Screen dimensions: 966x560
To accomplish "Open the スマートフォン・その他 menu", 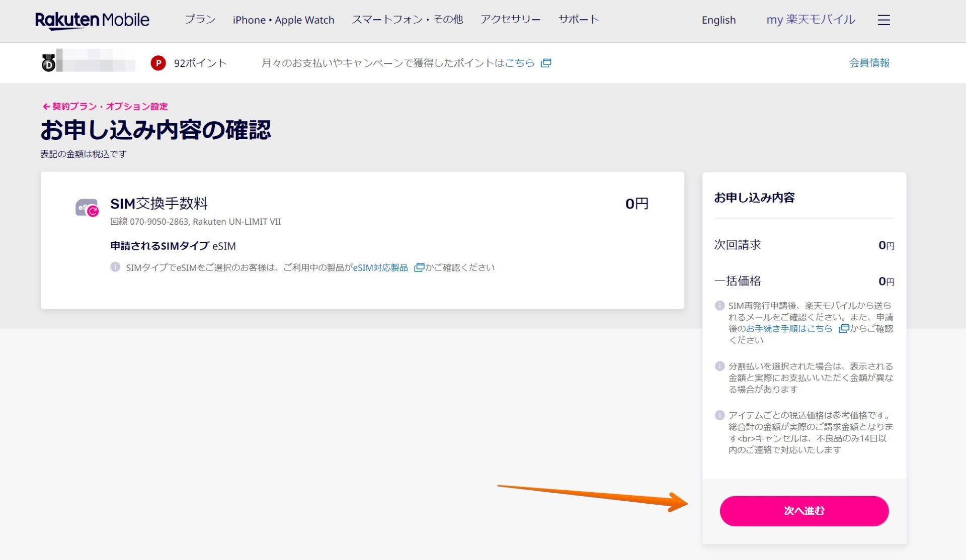I will [407, 20].
